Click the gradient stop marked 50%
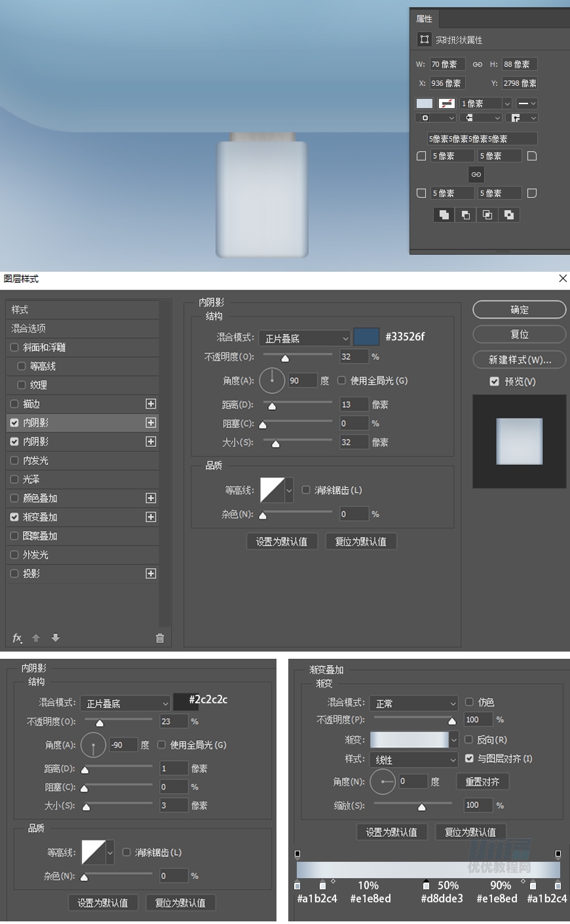 (427, 885)
